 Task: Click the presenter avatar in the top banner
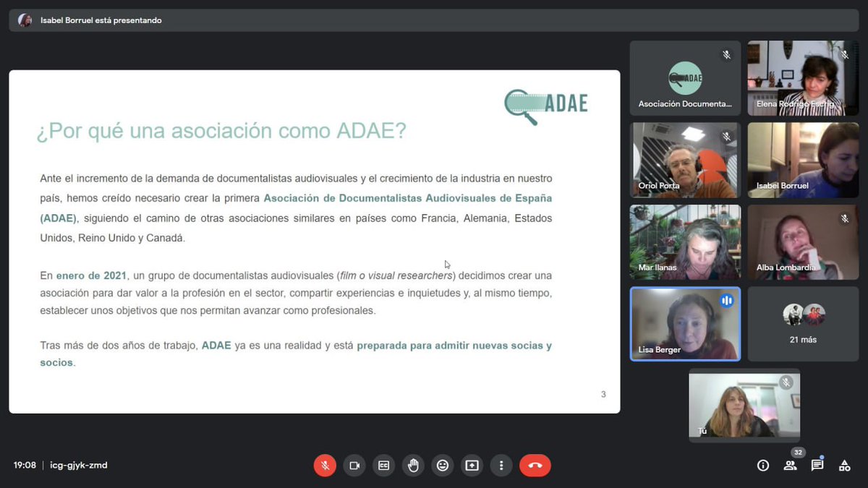(x=25, y=20)
